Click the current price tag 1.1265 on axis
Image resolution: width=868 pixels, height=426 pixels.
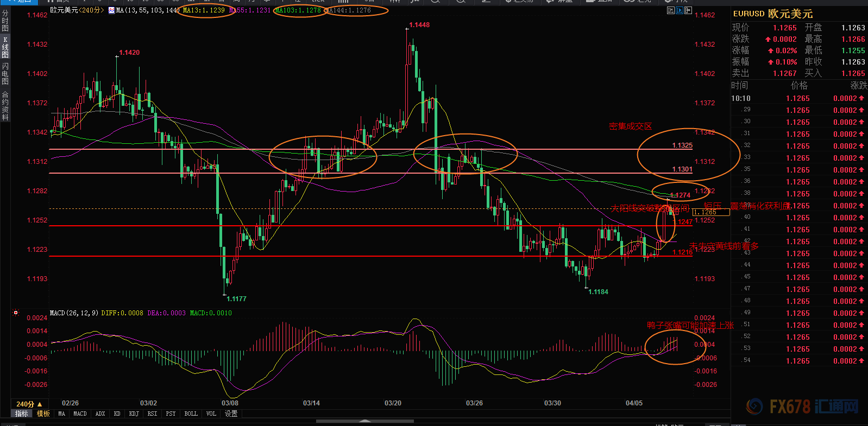pos(710,212)
